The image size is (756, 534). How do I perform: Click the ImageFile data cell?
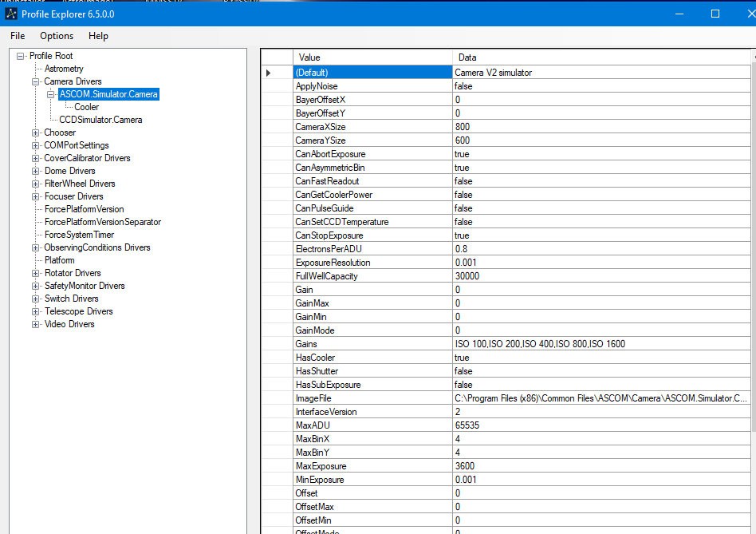coord(601,398)
